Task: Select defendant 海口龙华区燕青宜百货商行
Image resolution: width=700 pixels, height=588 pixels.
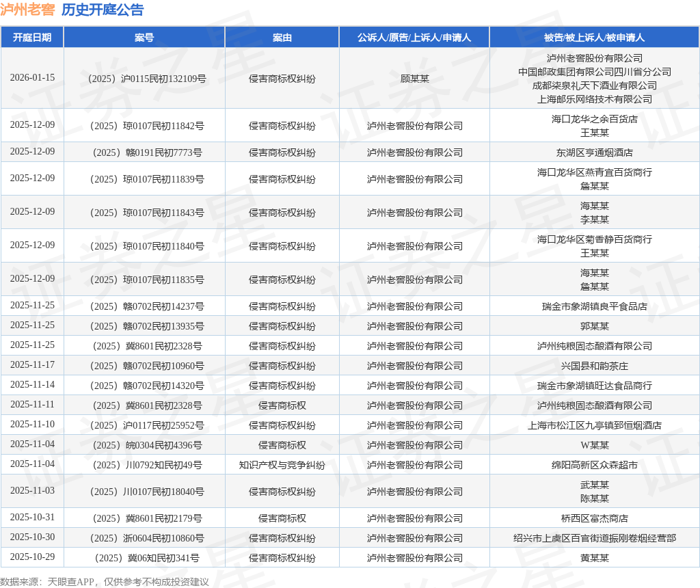Action: point(595,172)
